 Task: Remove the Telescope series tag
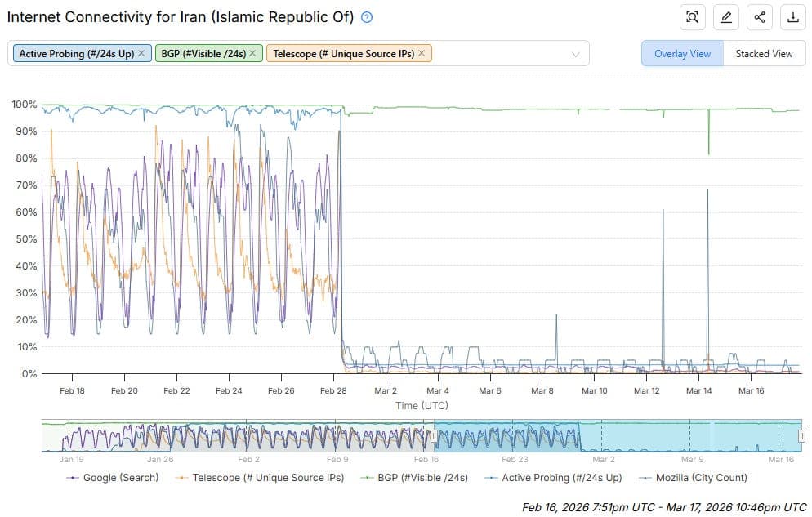422,53
